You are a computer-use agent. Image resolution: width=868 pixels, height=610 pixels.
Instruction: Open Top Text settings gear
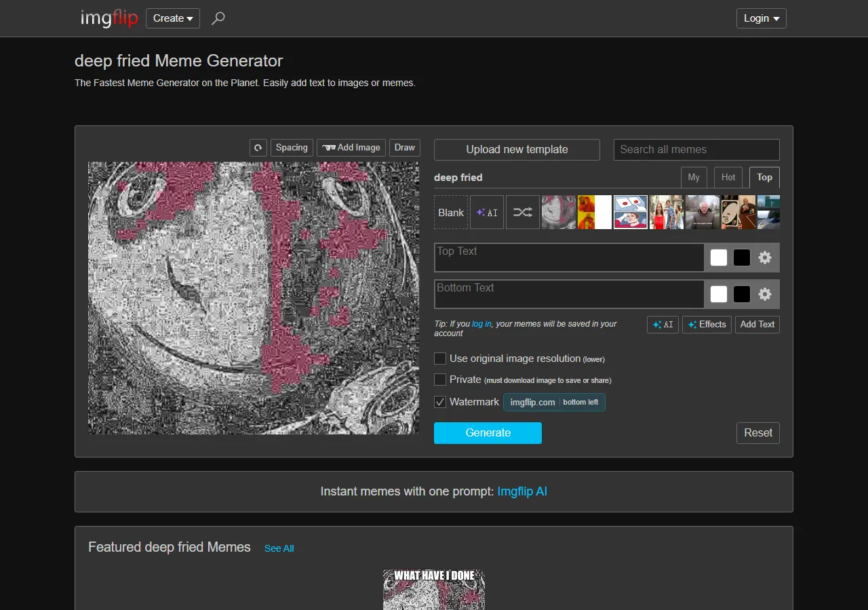coord(765,258)
